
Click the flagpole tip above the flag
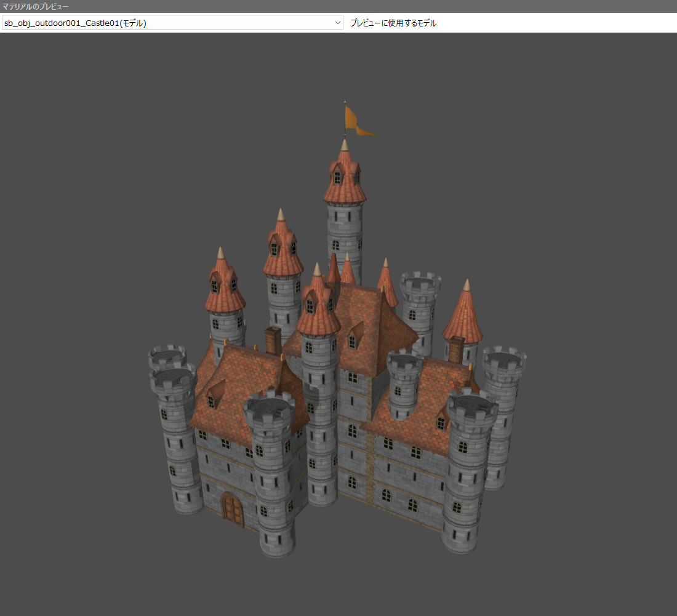click(x=345, y=102)
